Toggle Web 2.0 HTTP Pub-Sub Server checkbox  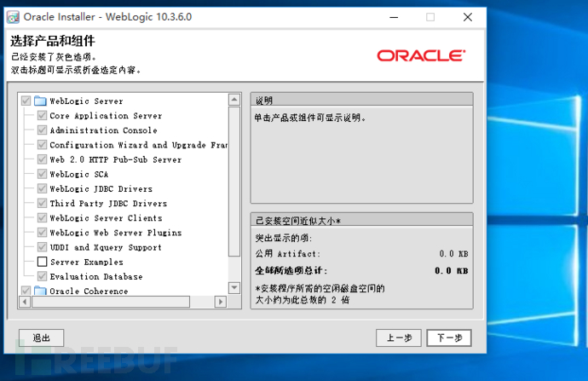pos(42,159)
